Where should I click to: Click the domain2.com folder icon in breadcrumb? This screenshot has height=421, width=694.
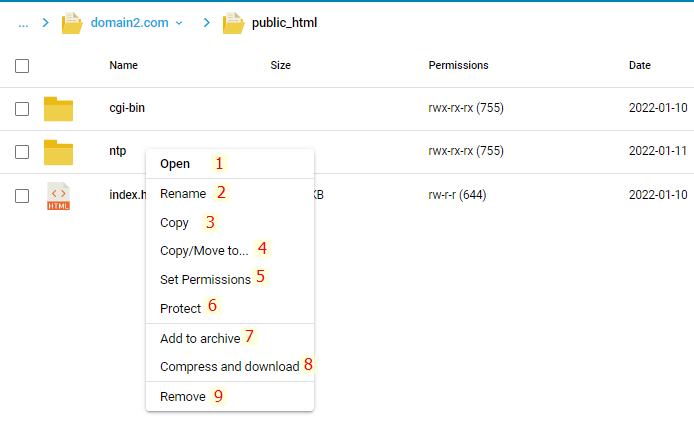[x=72, y=22]
